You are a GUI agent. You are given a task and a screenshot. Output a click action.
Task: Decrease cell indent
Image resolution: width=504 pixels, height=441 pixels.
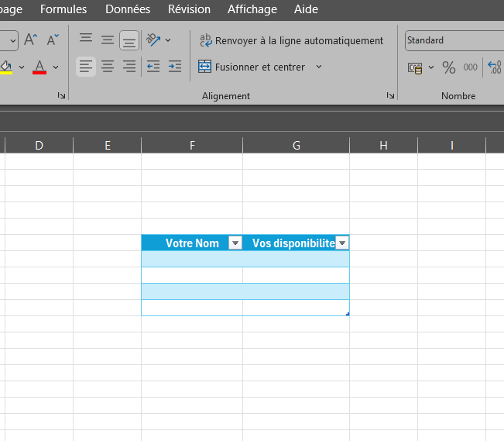153,67
